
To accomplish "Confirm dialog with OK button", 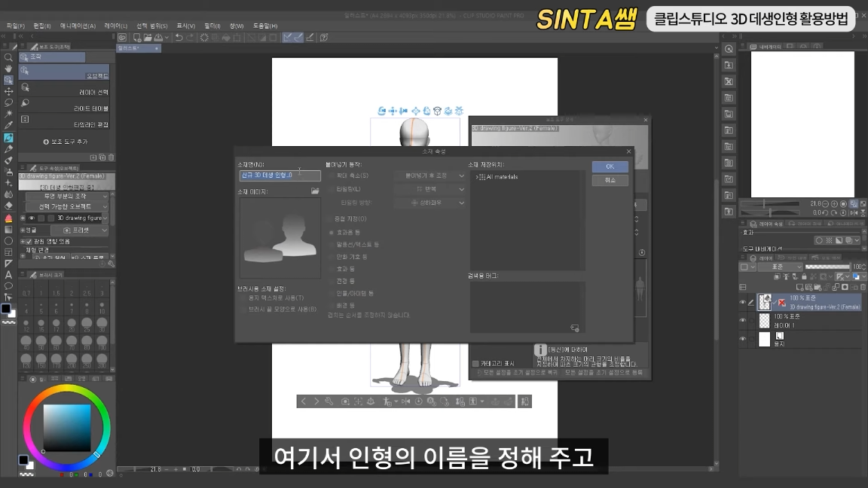I will coord(610,166).
